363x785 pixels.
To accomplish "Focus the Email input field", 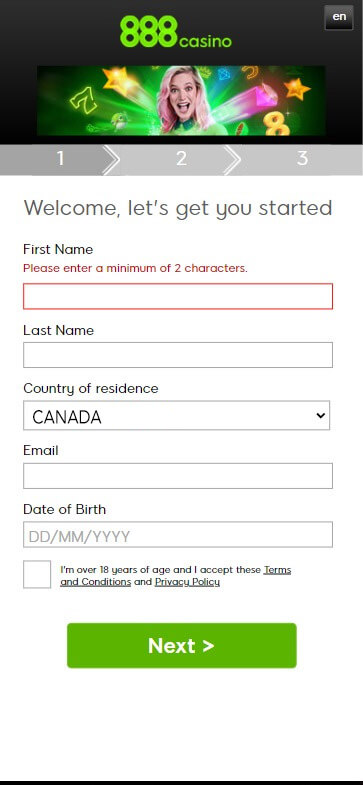I will (178, 476).
